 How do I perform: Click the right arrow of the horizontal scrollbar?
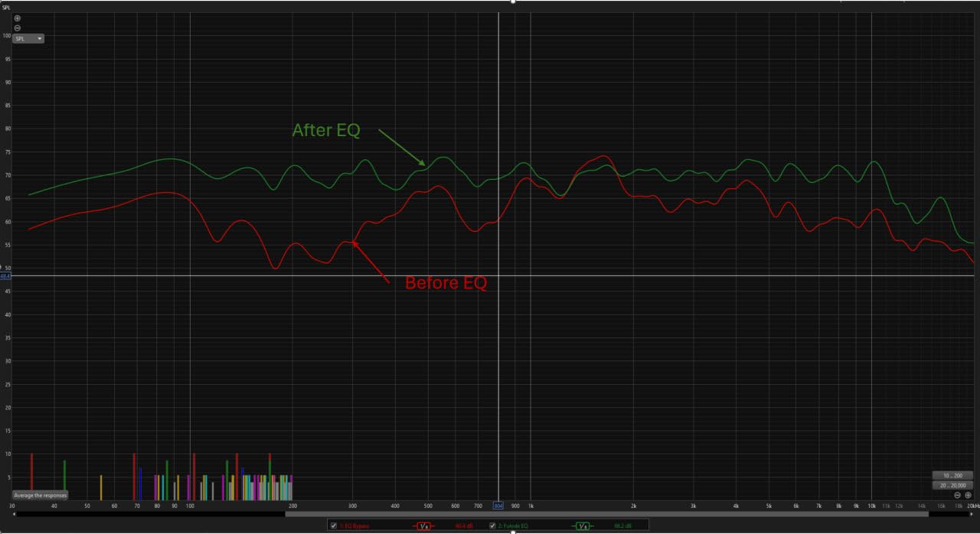[972, 514]
